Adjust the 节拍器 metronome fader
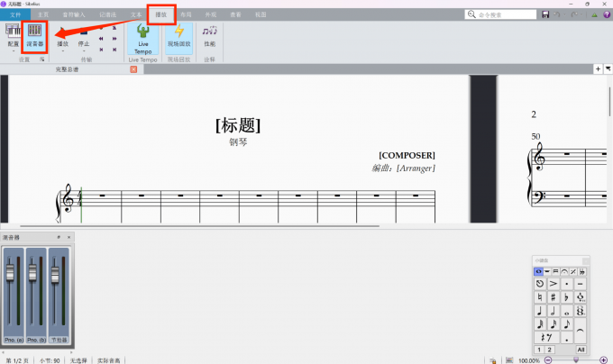The width and height of the screenshot is (613, 364). click(55, 274)
